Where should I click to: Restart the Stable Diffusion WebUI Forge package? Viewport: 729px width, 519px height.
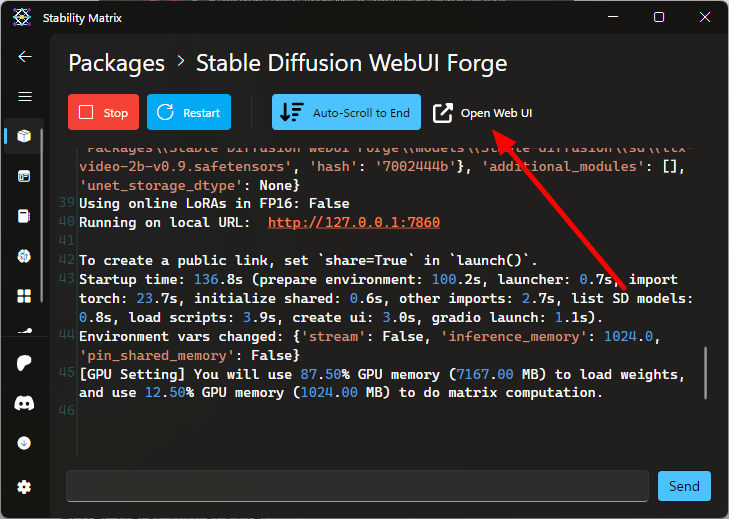point(189,112)
